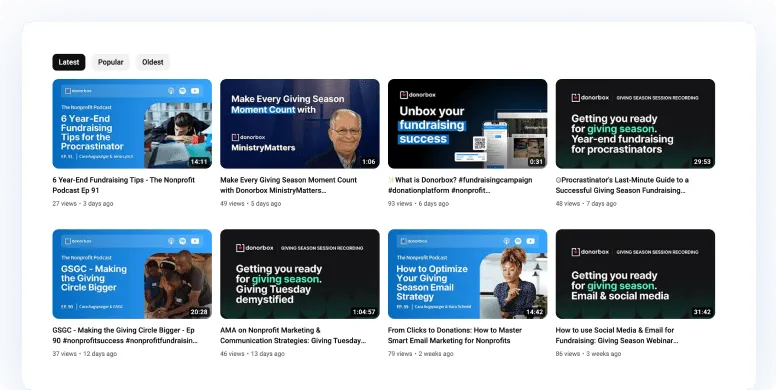Open the Year-end fundraising for procrastinators thumbnail
Screen dimensions: 776x390
635,124
